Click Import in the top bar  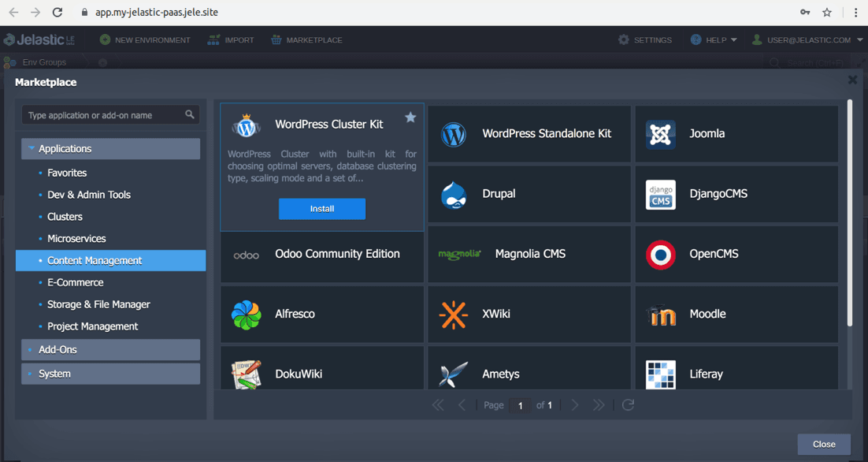230,40
